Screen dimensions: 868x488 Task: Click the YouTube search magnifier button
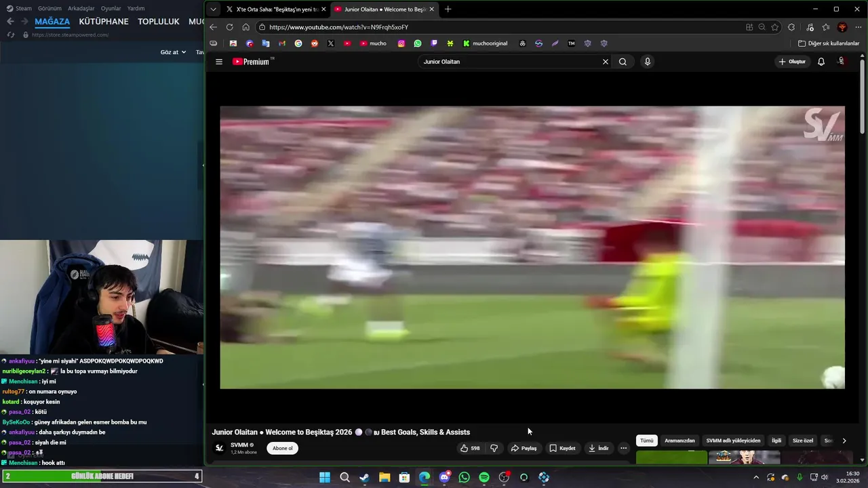(x=623, y=62)
